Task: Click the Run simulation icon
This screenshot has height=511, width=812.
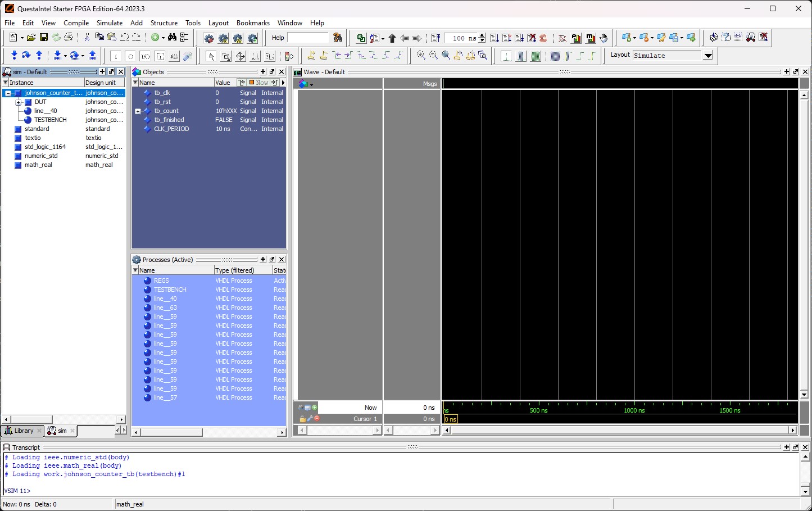Action: click(x=495, y=38)
